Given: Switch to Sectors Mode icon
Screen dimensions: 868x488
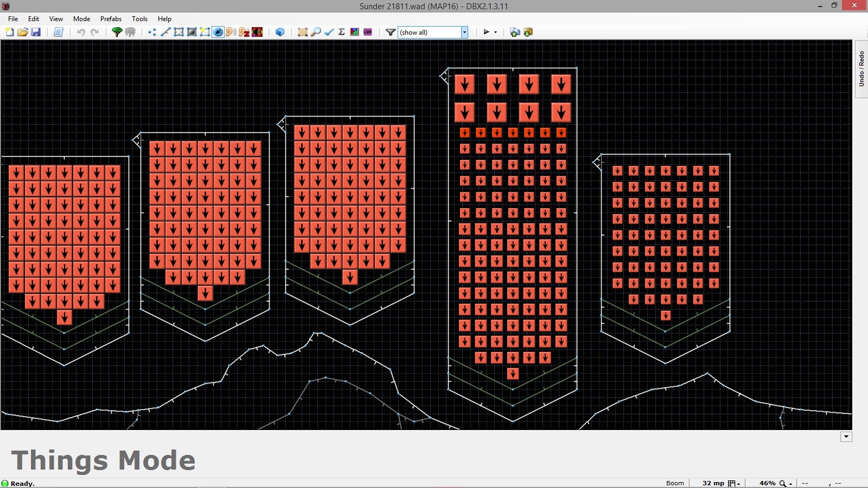Looking at the screenshot, I should click(178, 32).
